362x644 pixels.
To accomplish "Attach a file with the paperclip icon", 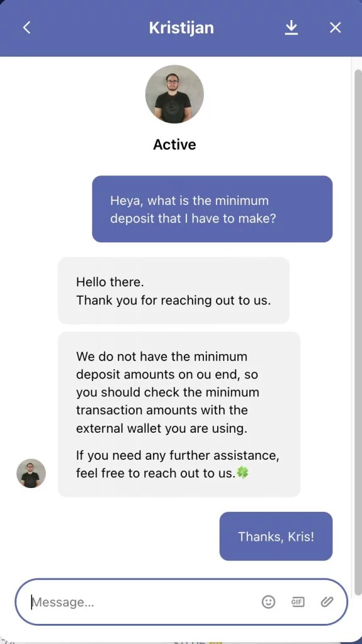I will tap(327, 602).
